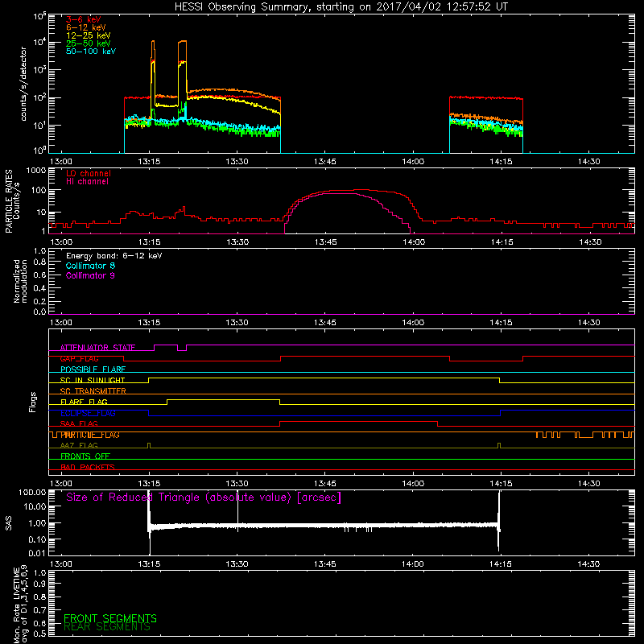Select the 'Collimator 9' legend label
The image size is (644, 644).
pos(90,275)
